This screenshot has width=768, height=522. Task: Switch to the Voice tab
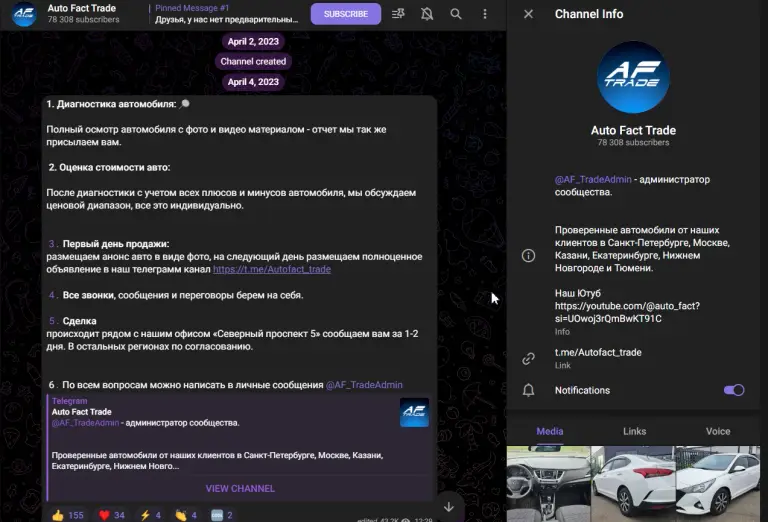tap(718, 431)
